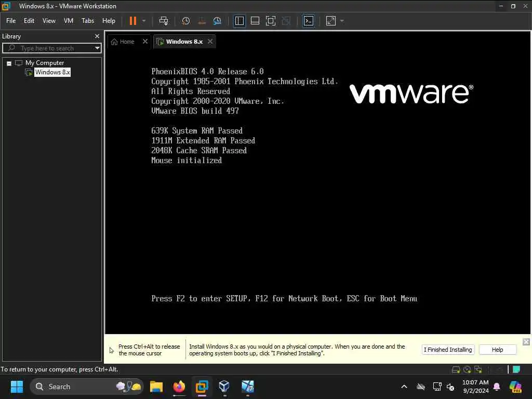Click the hard disk status icon
This screenshot has height=399, width=532.
tap(456, 369)
